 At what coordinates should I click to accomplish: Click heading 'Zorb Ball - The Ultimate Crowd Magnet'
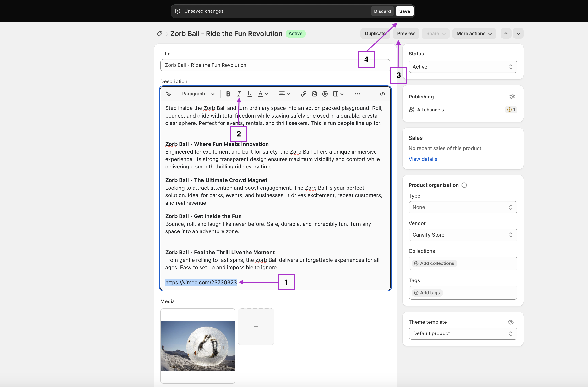coord(216,180)
